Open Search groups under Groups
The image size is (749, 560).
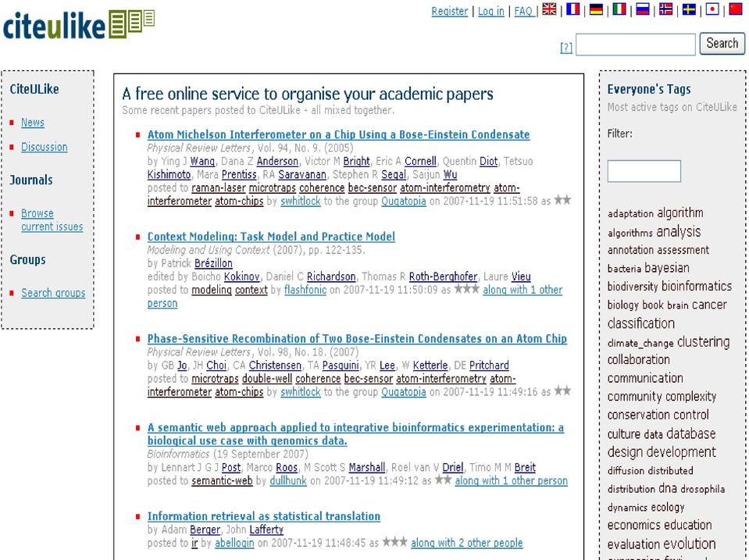pos(53,293)
